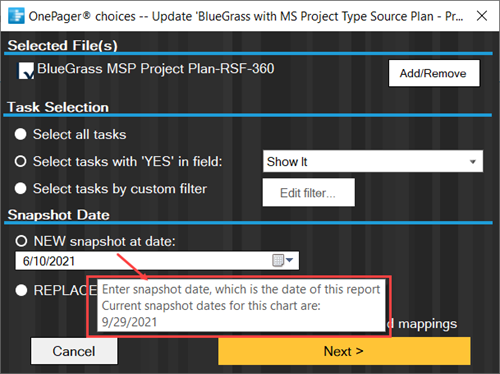500x374 pixels.
Task: Click the Edit filter... button
Action: (x=309, y=192)
